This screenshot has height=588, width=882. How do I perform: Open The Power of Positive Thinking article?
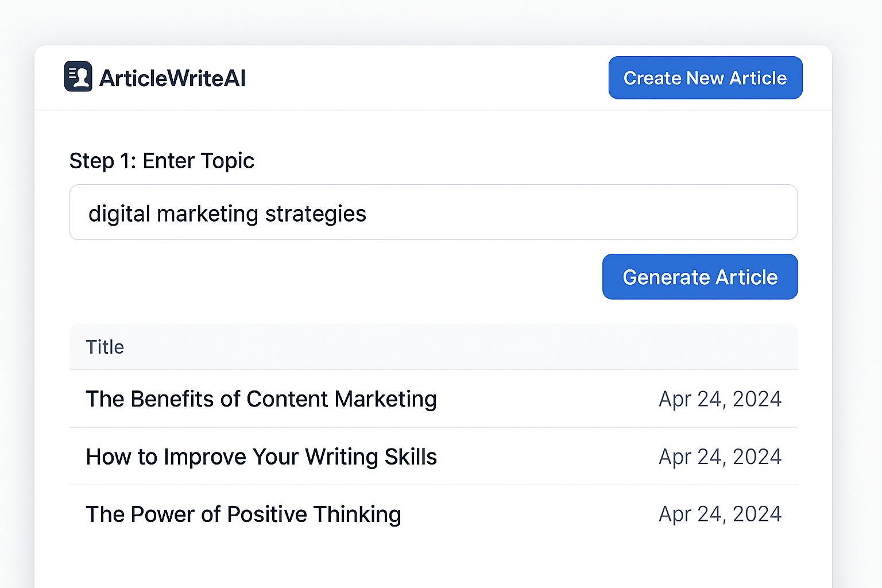[243, 514]
